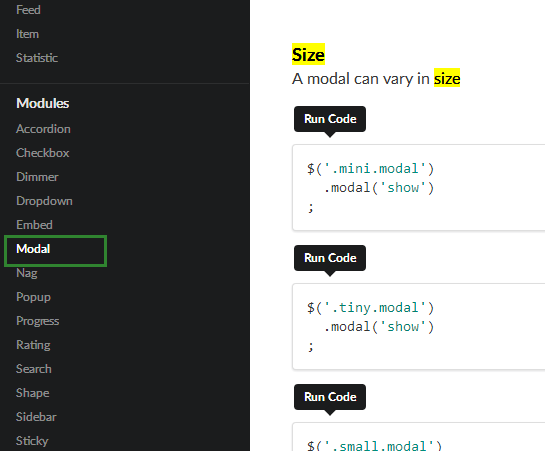
Task: Open the Progress module page
Action: [x=38, y=321]
